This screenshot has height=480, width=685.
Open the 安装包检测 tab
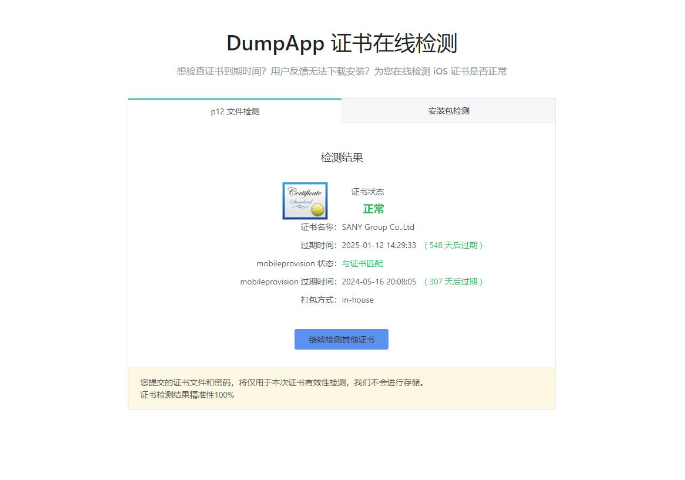pyautogui.click(x=448, y=111)
